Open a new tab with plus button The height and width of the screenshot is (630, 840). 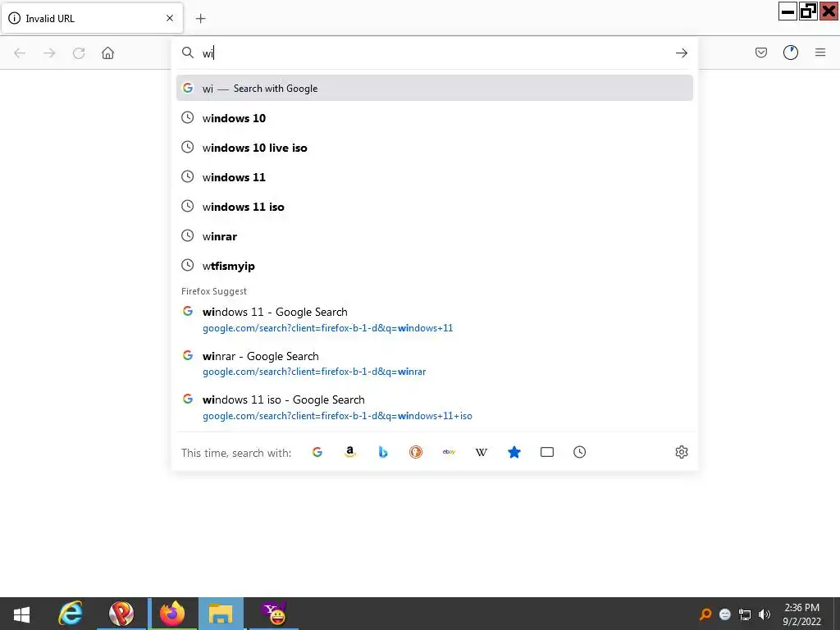pyautogui.click(x=201, y=19)
